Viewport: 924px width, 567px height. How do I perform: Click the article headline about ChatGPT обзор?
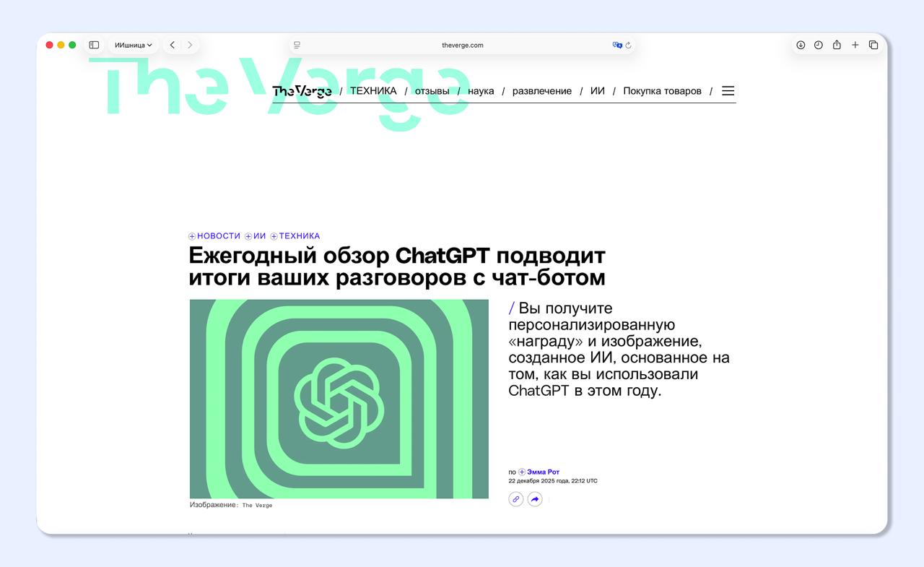click(397, 267)
